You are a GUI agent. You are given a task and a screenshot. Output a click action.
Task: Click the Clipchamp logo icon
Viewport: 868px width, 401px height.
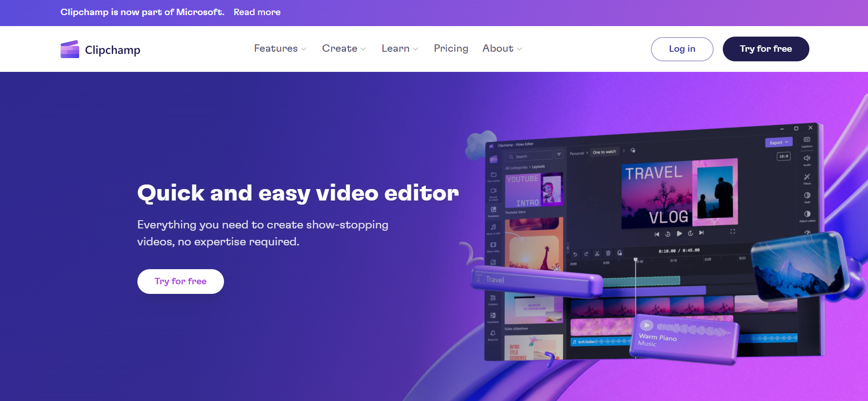(70, 49)
